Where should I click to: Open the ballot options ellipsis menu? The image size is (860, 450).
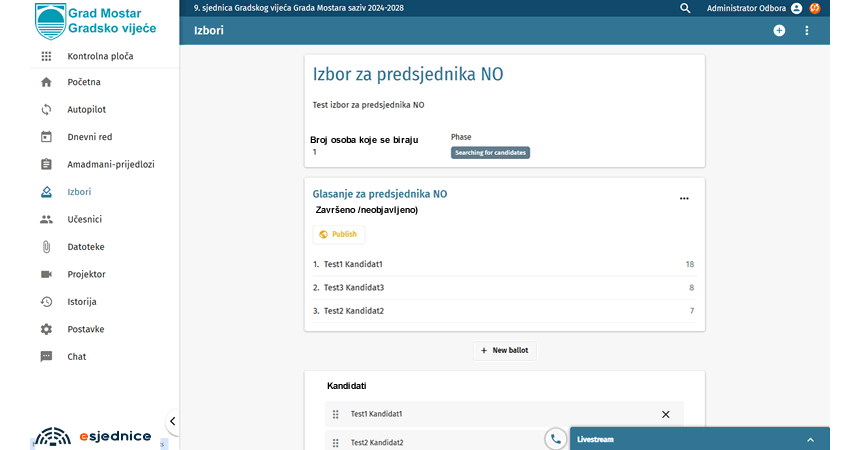point(684,198)
